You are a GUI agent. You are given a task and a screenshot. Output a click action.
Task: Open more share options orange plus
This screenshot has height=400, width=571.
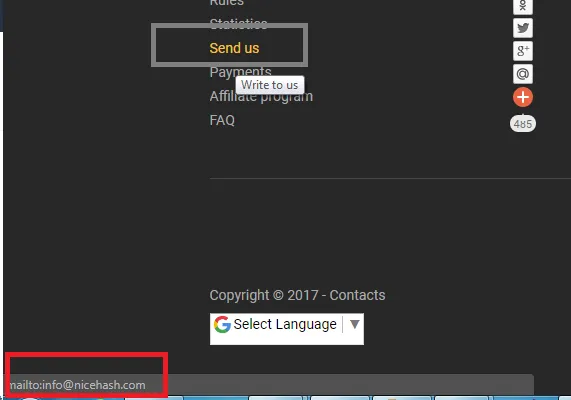pyautogui.click(x=523, y=97)
